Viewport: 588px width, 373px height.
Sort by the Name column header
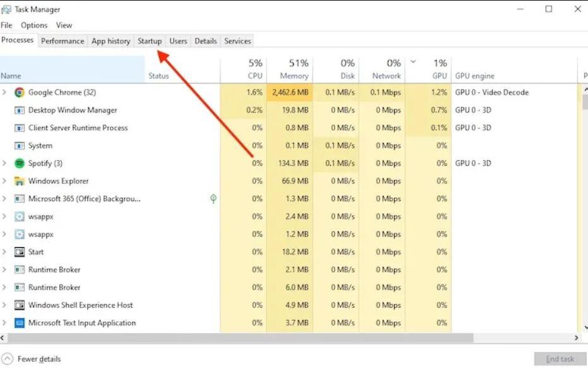(x=72, y=70)
